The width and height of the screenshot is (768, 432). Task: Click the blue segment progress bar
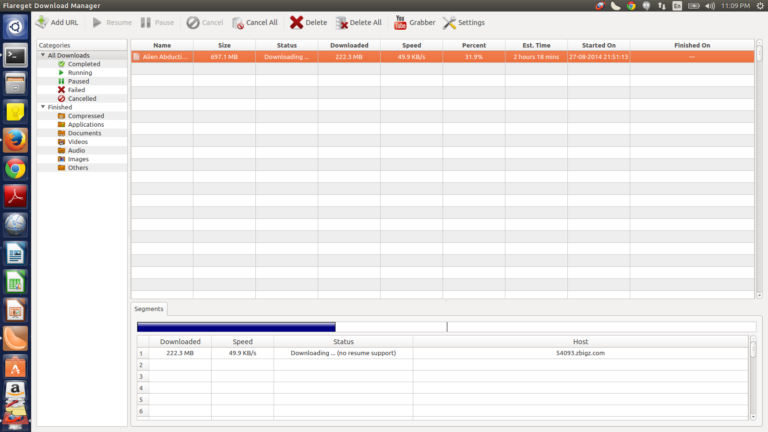236,327
